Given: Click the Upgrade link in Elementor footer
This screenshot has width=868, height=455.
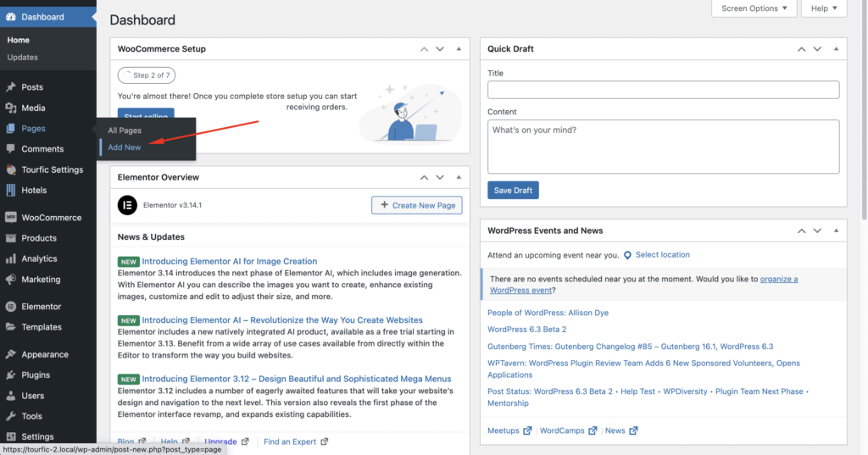Looking at the screenshot, I should click(x=221, y=441).
